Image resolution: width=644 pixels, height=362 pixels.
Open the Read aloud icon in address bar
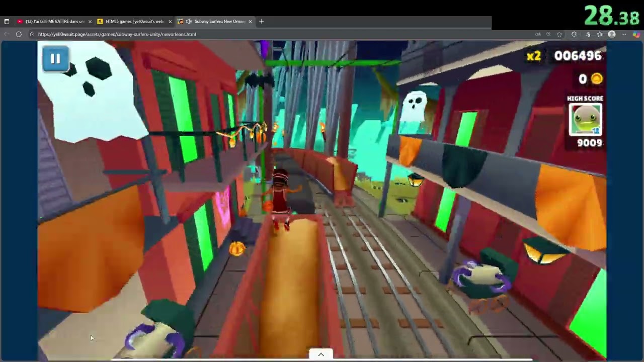(538, 34)
